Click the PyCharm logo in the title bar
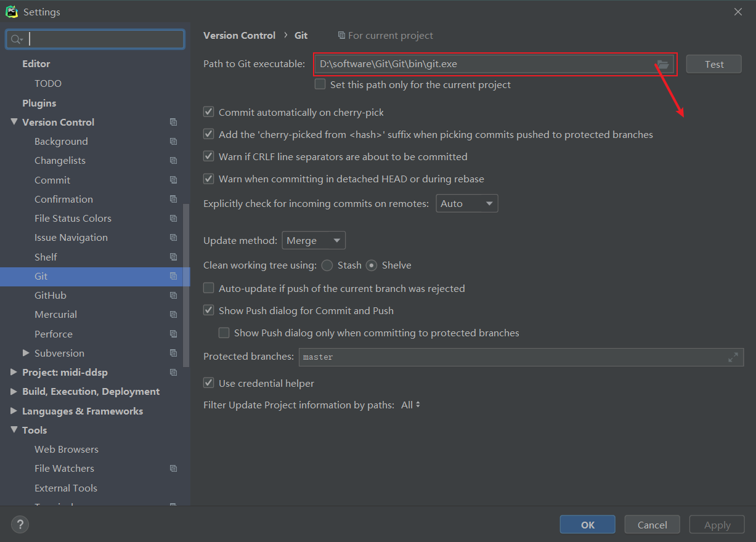This screenshot has width=756, height=542. coord(11,12)
